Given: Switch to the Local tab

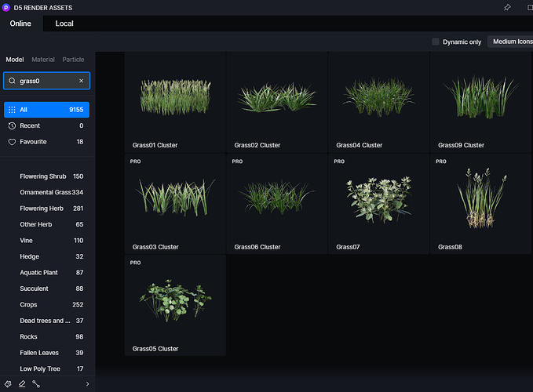Looking at the screenshot, I should [x=64, y=24].
